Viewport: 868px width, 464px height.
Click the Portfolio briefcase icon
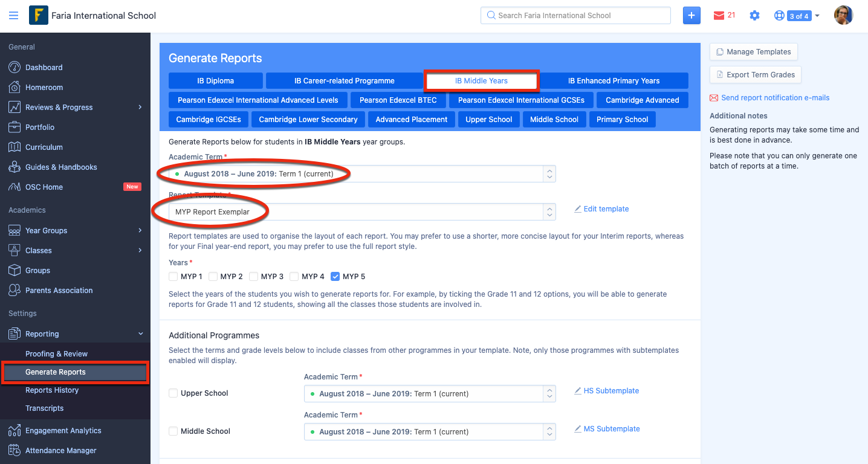pyautogui.click(x=15, y=127)
